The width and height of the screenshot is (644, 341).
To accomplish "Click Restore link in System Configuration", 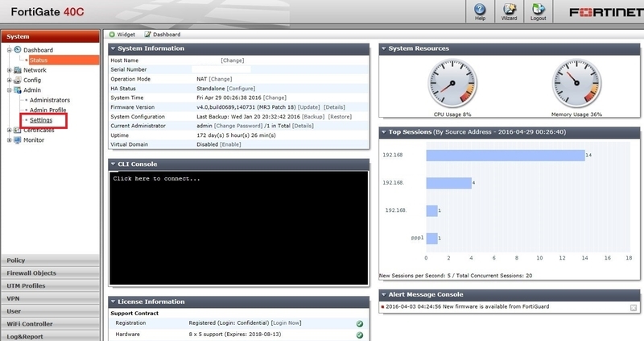I will click(340, 117).
